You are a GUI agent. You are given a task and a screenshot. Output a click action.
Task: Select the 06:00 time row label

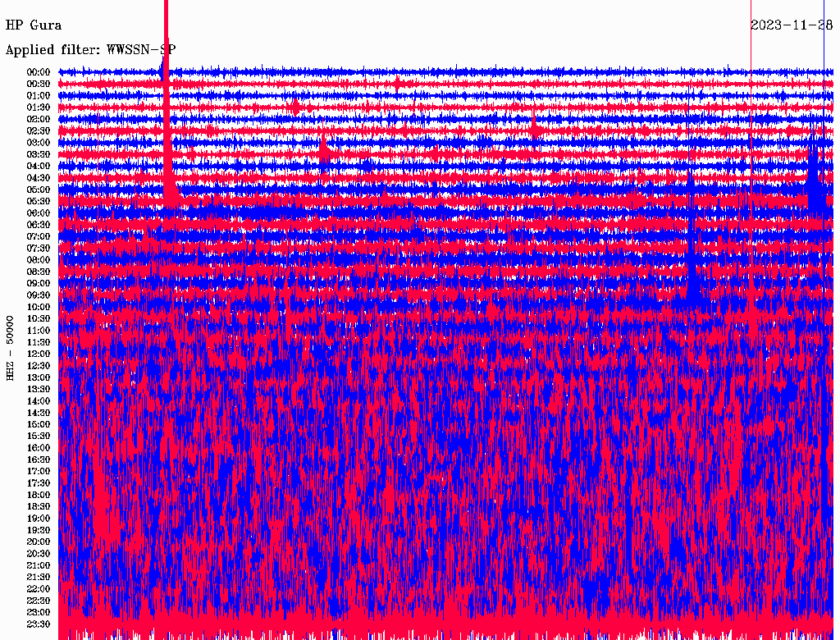39,213
